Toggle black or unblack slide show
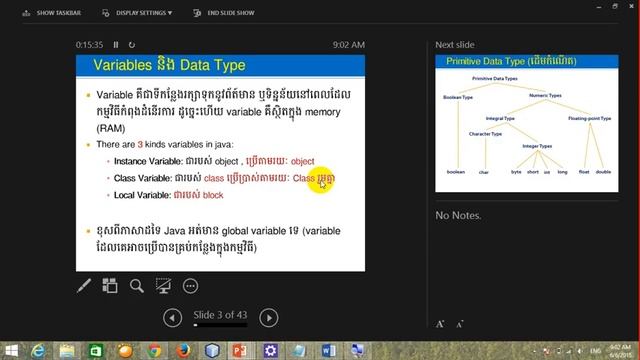 click(x=163, y=286)
